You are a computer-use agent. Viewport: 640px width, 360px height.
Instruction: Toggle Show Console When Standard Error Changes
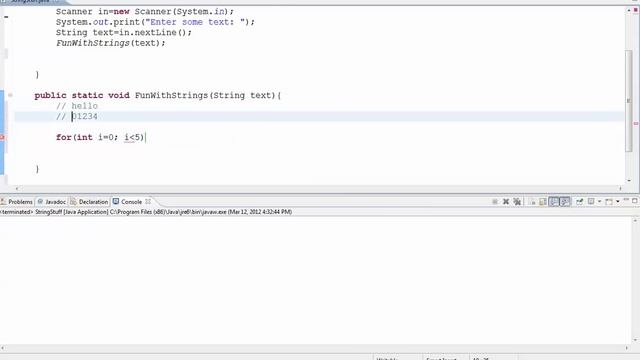565,202
